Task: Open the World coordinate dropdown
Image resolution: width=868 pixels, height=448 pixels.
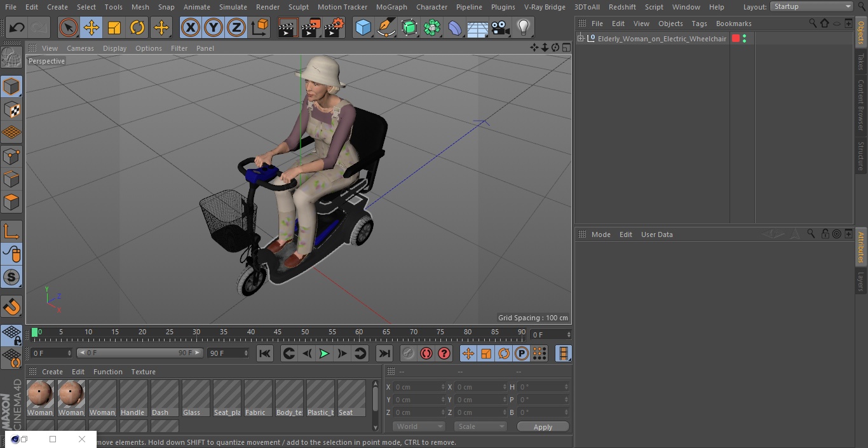Action: pyautogui.click(x=418, y=426)
